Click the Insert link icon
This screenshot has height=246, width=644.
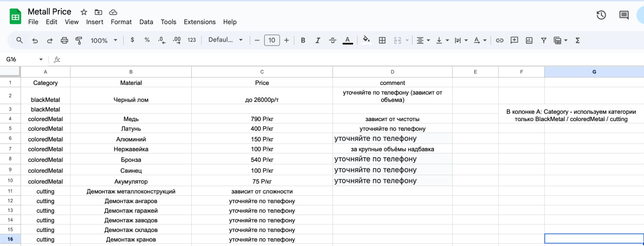[499, 40]
